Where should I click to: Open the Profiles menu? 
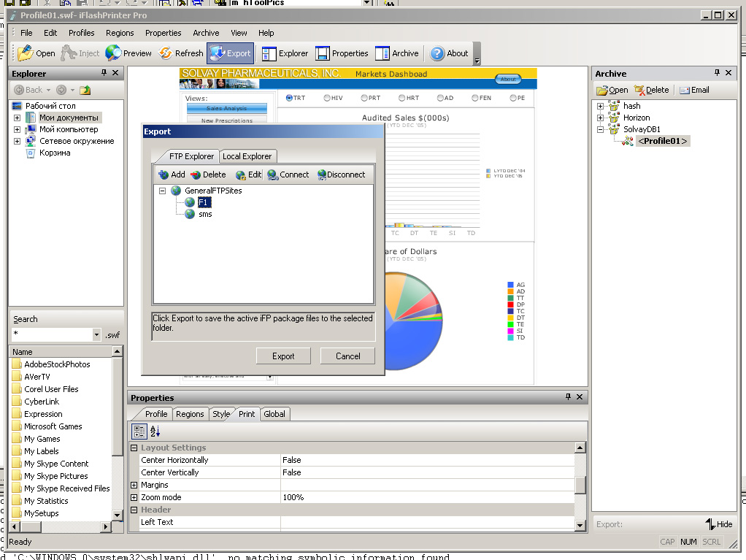(x=81, y=33)
